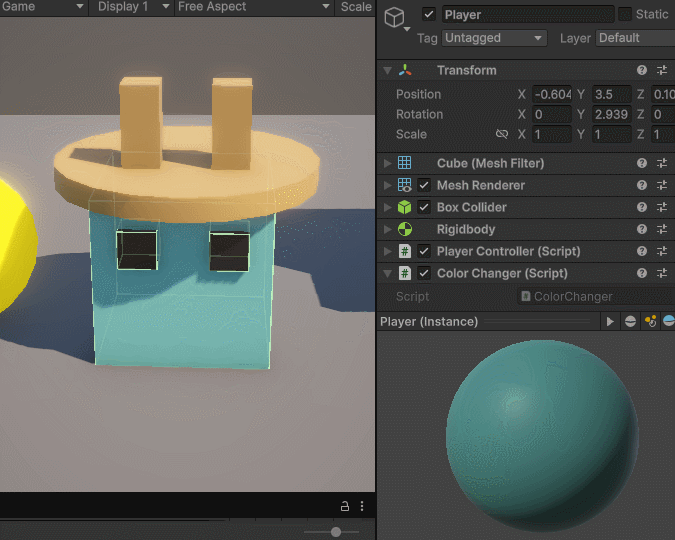Collapse the Transform component foldout
Image resolution: width=675 pixels, height=540 pixels.
point(387,71)
